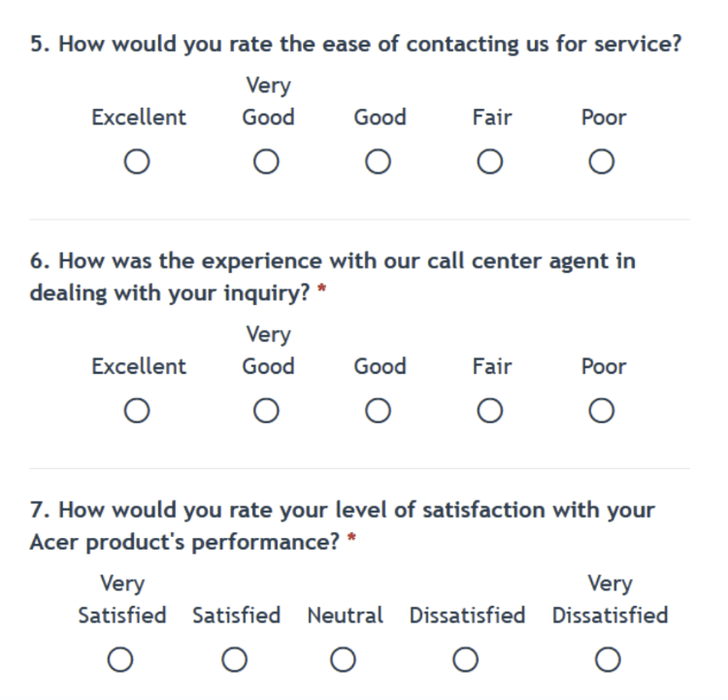Choose Satisfied for Acer product performance
728x700 pixels.
(x=235, y=659)
